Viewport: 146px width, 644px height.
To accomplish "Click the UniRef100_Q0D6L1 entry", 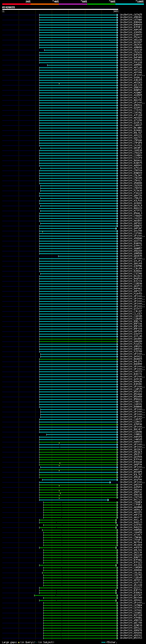I will pyautogui.click(x=131, y=77).
